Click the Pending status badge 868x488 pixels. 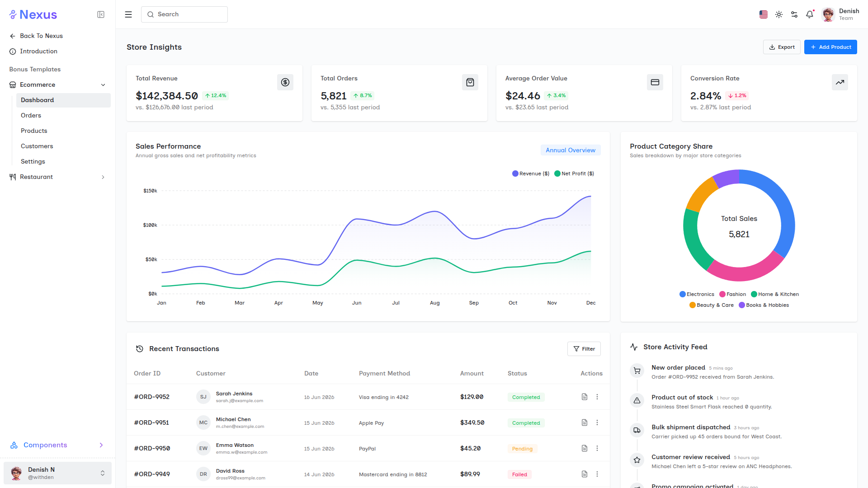[522, 449]
